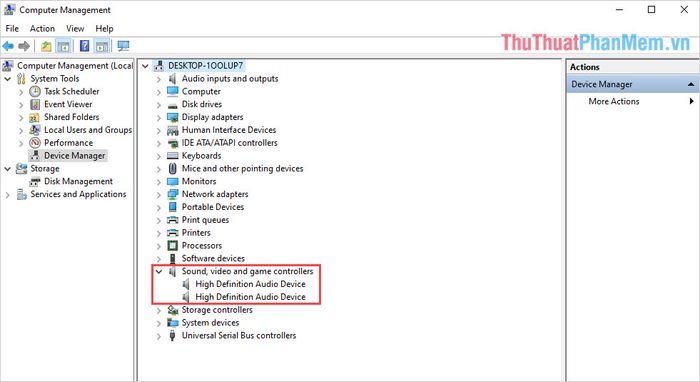Select the Computer category label
The image size is (700, 382).
(201, 91)
